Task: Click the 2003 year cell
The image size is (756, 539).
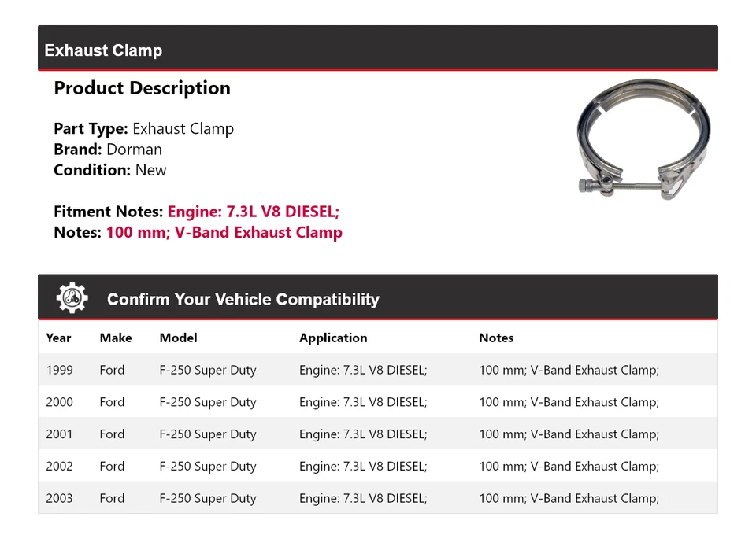Action: click(59, 498)
